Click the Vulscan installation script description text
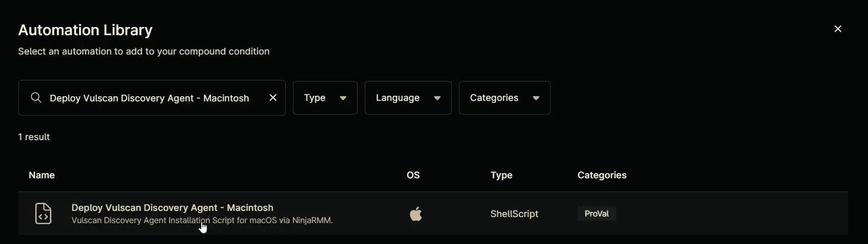The width and height of the screenshot is (868, 244). pyautogui.click(x=202, y=221)
